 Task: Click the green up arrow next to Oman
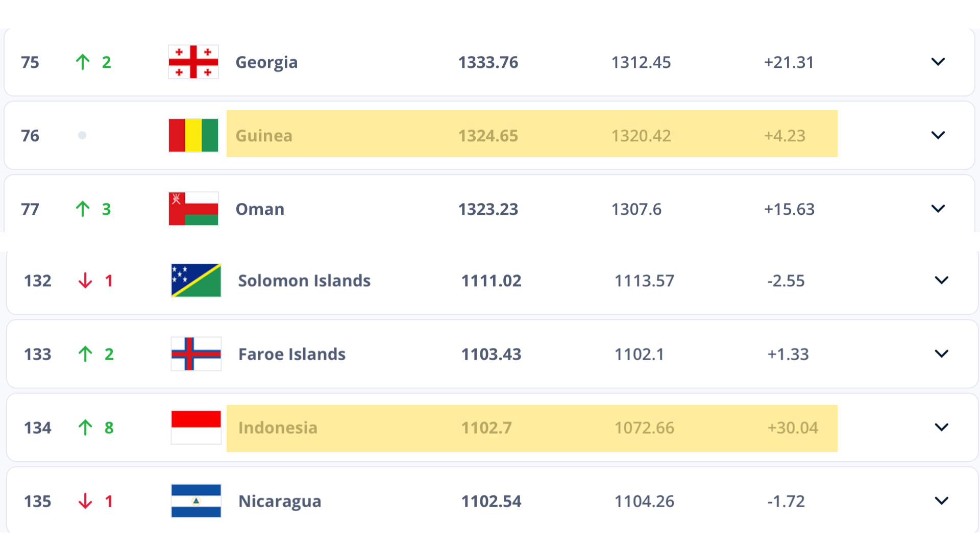83,209
